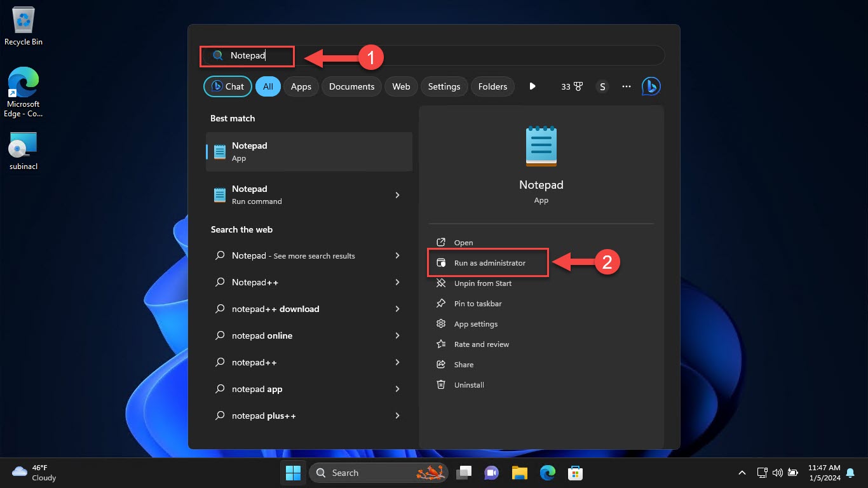Open more options ellipsis in search header
This screenshot has width=868, height=488.
pyautogui.click(x=627, y=86)
